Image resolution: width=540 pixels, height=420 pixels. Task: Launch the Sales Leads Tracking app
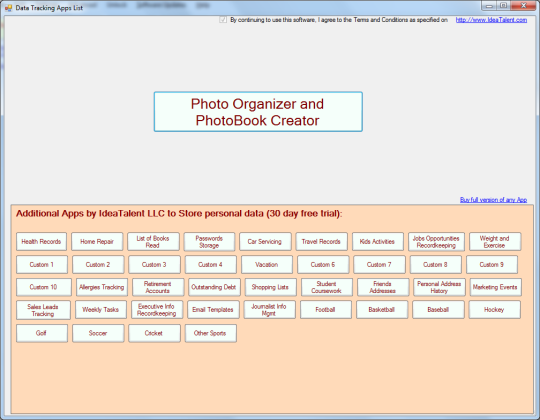tap(43, 310)
